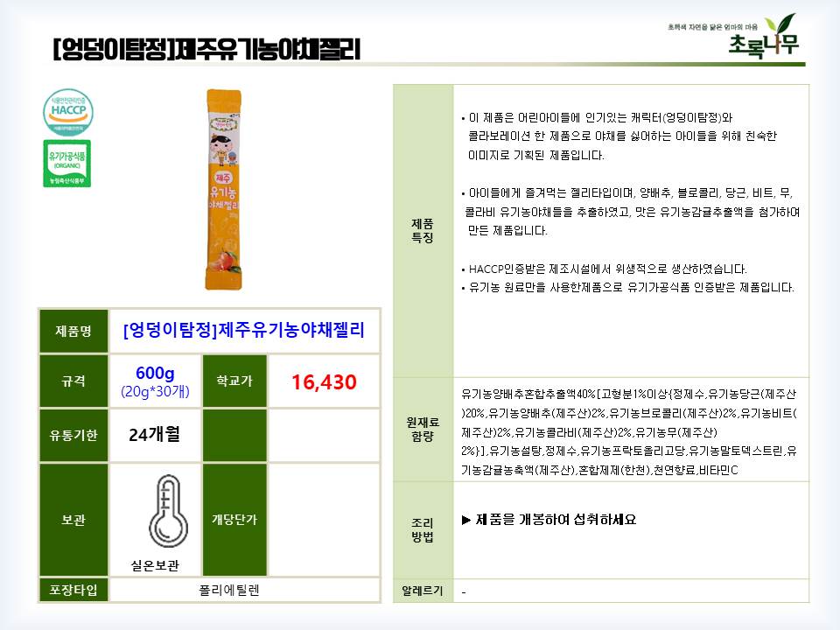The image size is (840, 630).
Task: Click the room-temperature thermometer icon
Action: pos(168,510)
